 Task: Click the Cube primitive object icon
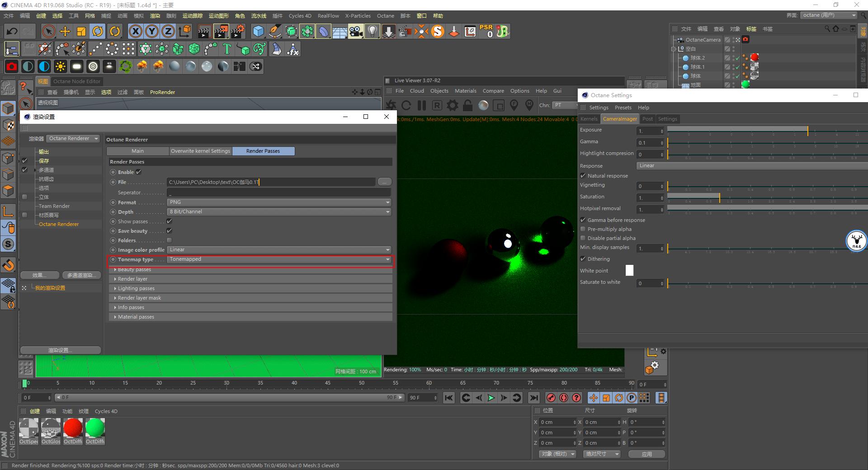258,31
